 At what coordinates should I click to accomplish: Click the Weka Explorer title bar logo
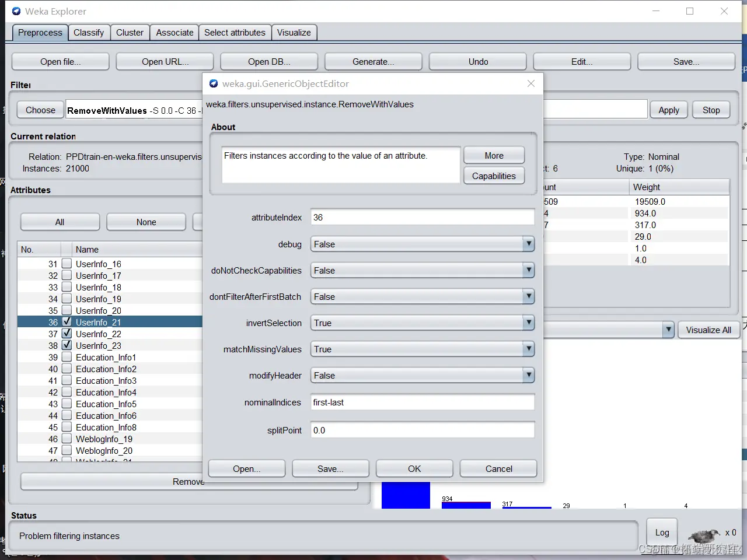pyautogui.click(x=16, y=11)
